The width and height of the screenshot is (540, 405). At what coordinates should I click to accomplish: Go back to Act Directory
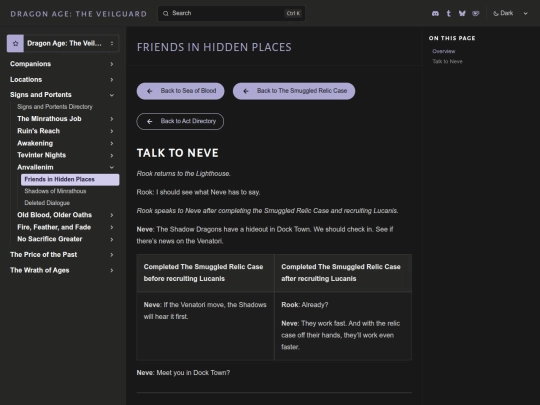point(180,121)
